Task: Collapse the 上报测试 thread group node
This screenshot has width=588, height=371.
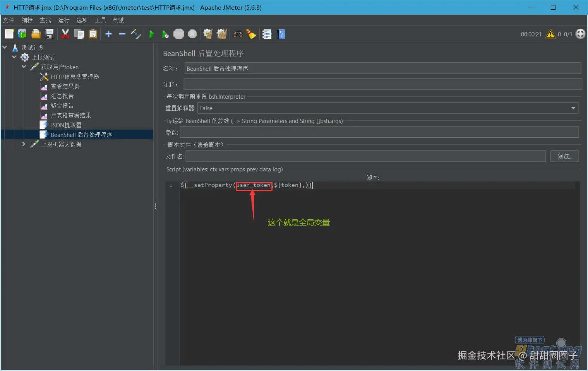Action: [x=14, y=57]
